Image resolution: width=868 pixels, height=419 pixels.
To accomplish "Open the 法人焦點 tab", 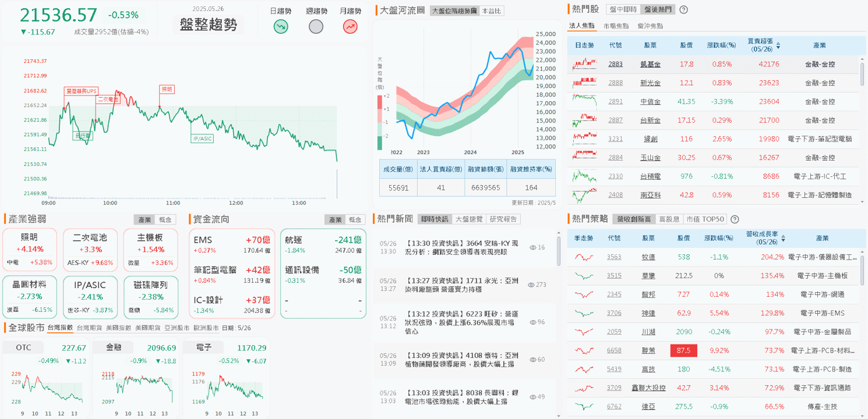I will point(581,26).
